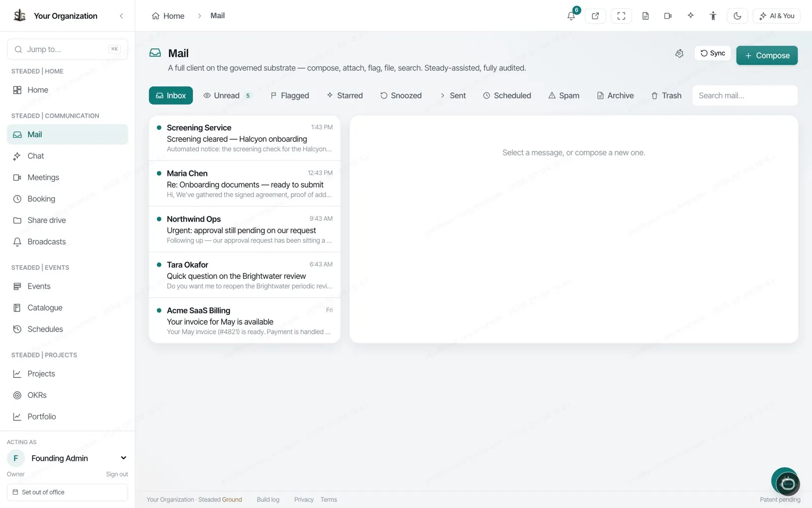Select the Archive tab
The height and width of the screenshot is (508, 812).
coord(615,96)
